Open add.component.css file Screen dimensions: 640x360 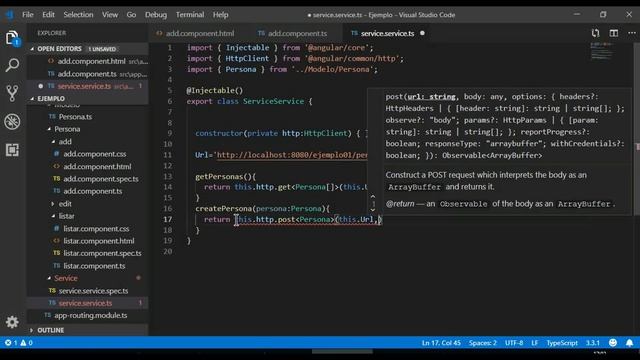94,154
